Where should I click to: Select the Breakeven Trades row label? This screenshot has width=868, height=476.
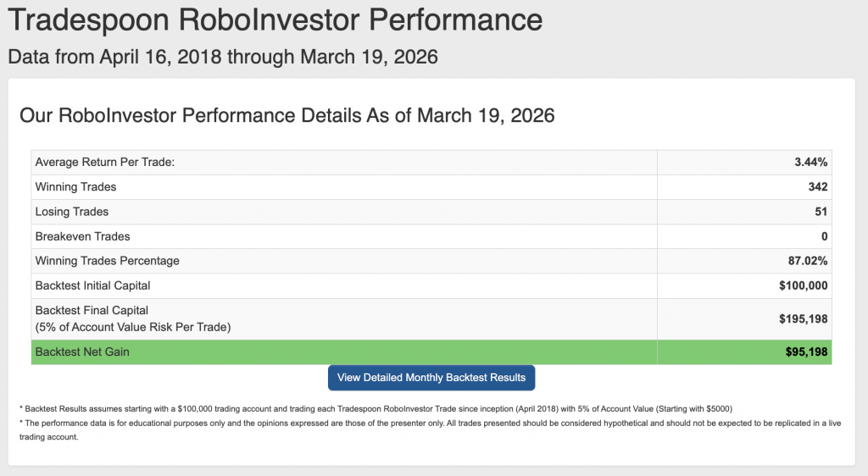tap(82, 236)
